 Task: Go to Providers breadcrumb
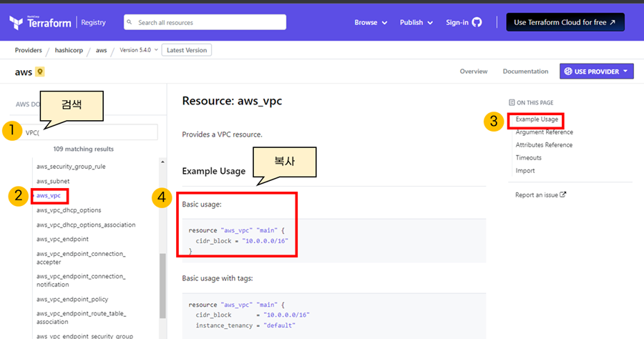pos(29,50)
